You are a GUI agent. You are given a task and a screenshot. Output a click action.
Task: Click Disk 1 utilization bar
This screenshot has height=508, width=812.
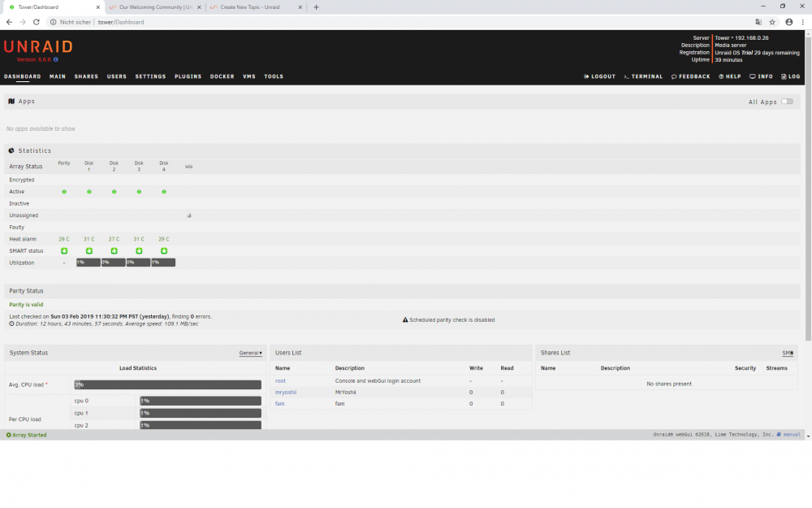[x=89, y=263]
